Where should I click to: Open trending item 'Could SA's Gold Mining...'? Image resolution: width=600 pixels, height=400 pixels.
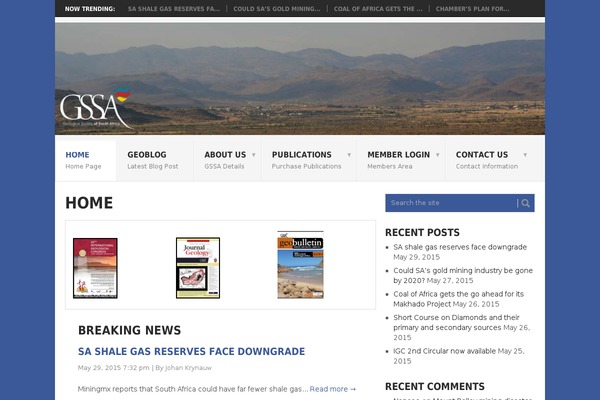click(277, 9)
